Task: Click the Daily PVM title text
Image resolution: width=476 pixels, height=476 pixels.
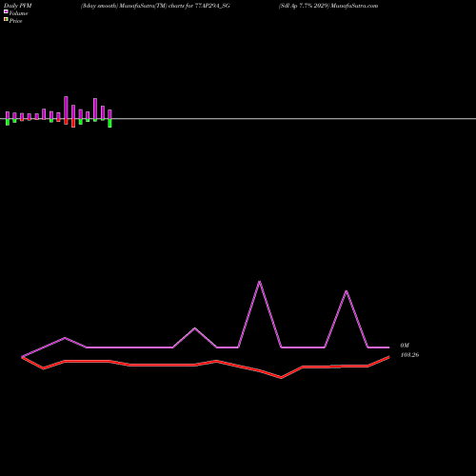Action: [18, 6]
